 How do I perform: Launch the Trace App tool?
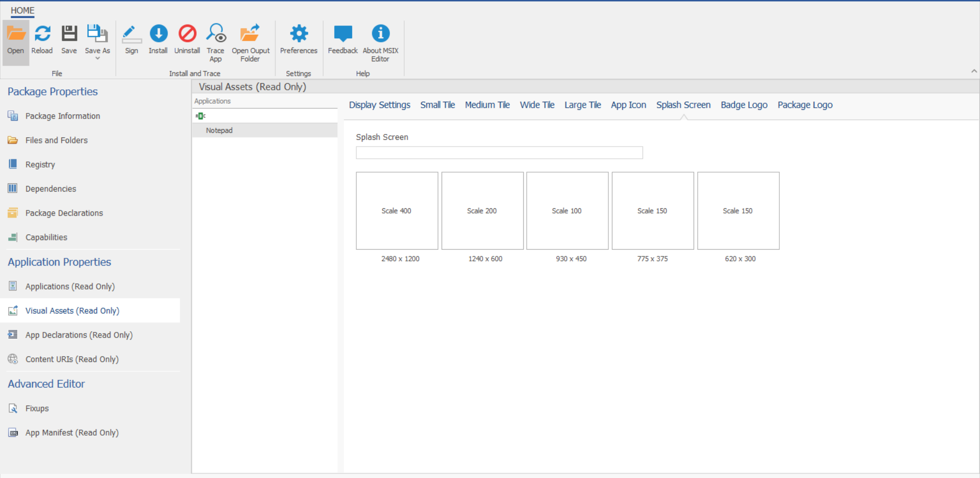point(216,34)
